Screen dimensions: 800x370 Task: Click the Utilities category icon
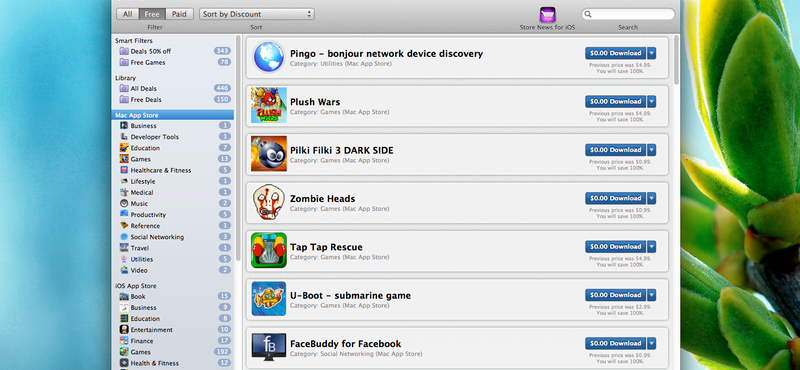coord(124,259)
